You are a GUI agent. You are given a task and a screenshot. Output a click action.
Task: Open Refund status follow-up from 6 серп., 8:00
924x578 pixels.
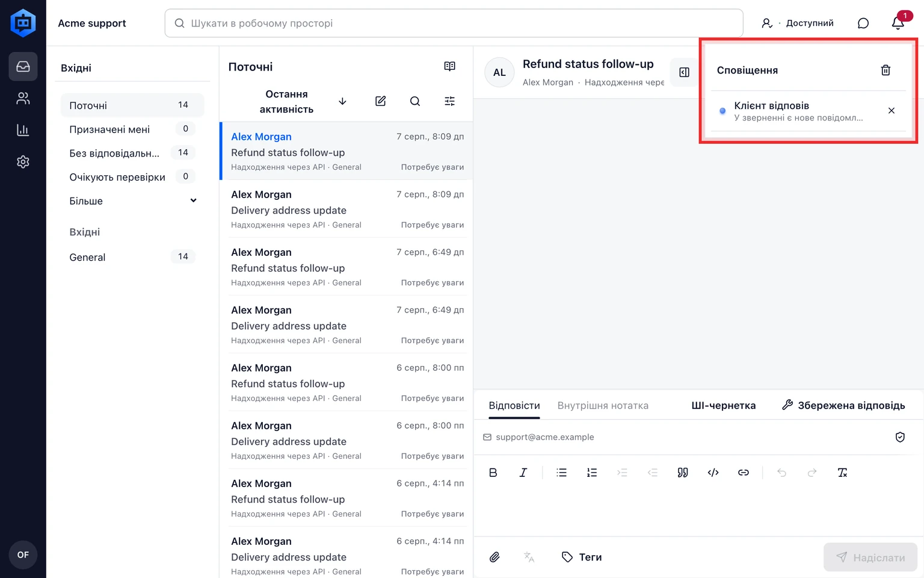pyautogui.click(x=346, y=382)
